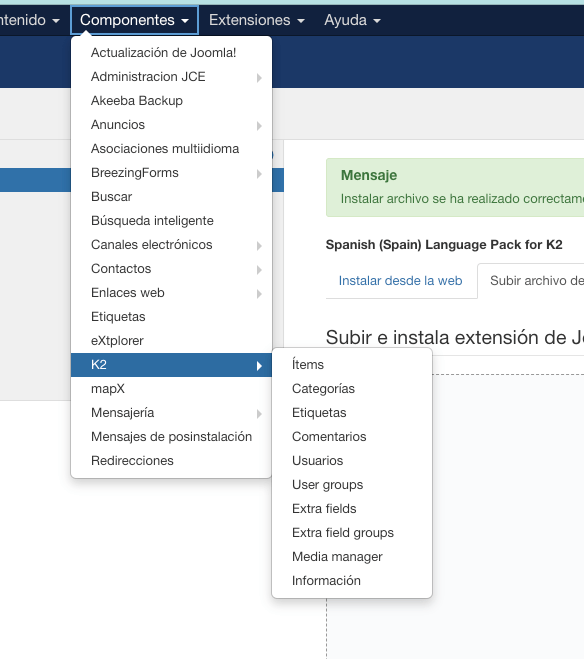The height and width of the screenshot is (659, 584).
Task: Expand the Anuncios submenu arrow
Action: tap(259, 126)
